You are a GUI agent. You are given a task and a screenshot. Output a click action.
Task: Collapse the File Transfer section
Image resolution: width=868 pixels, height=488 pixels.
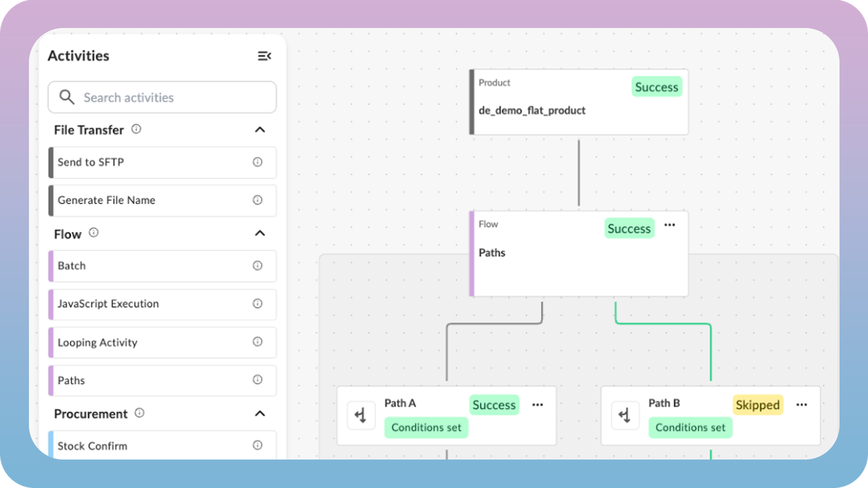(x=260, y=130)
